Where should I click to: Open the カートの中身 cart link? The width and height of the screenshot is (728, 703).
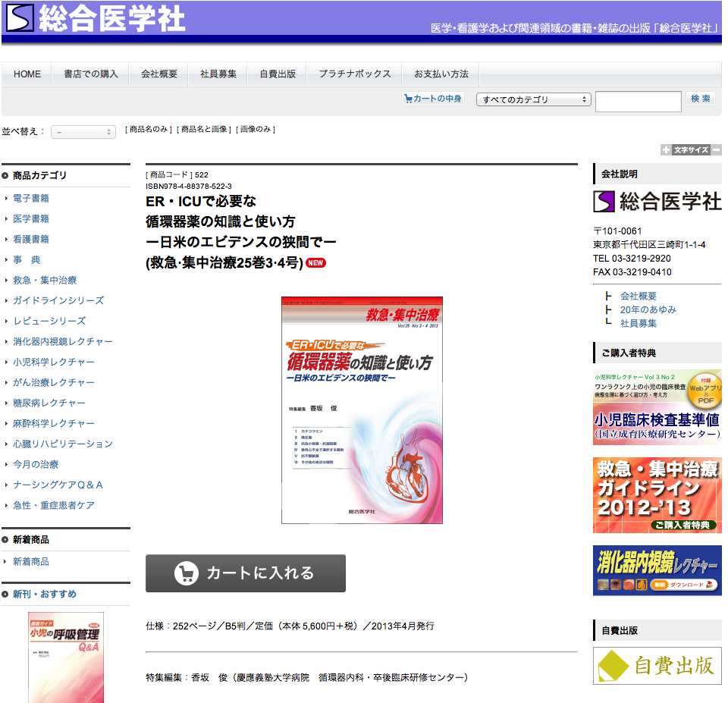coord(433,99)
